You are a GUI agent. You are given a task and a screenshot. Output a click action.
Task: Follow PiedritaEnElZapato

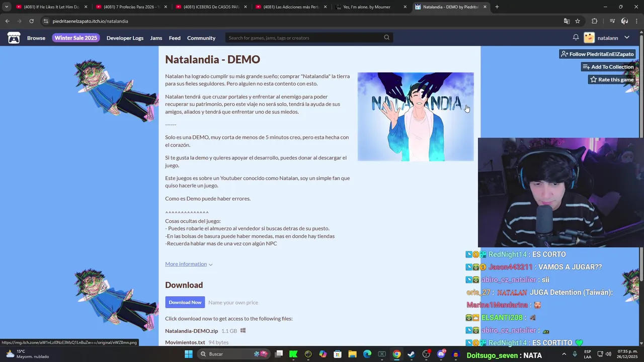click(x=597, y=54)
